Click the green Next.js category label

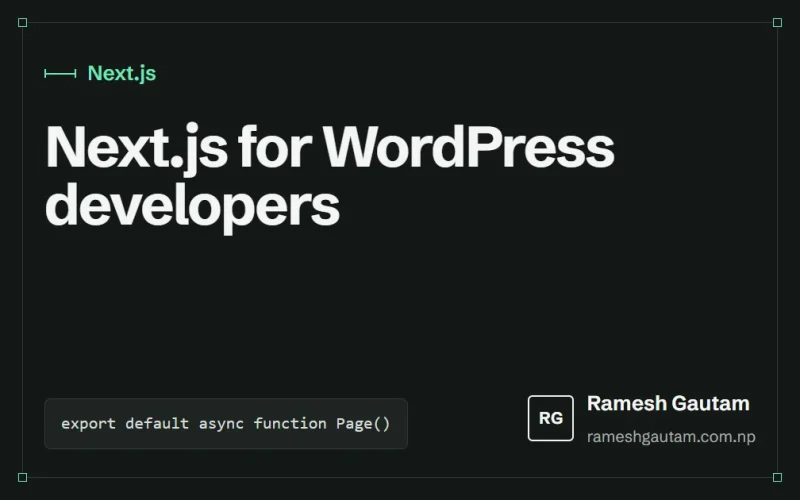pyautogui.click(x=122, y=73)
